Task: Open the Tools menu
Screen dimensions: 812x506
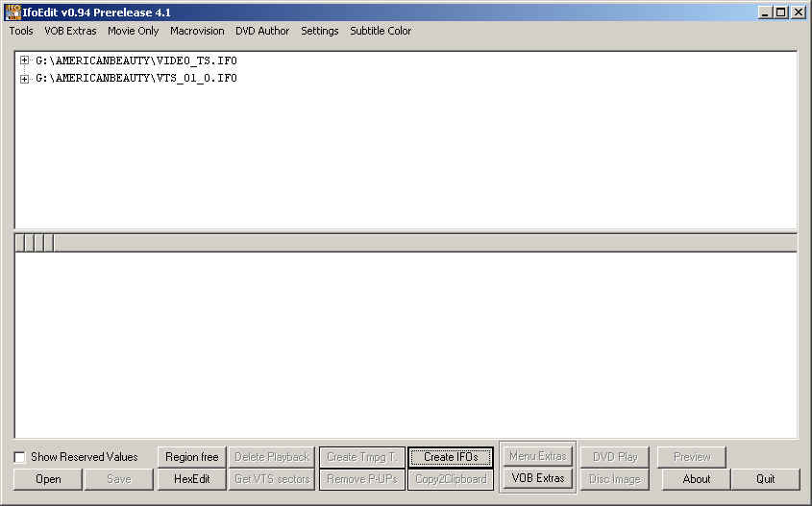Action: [21, 31]
